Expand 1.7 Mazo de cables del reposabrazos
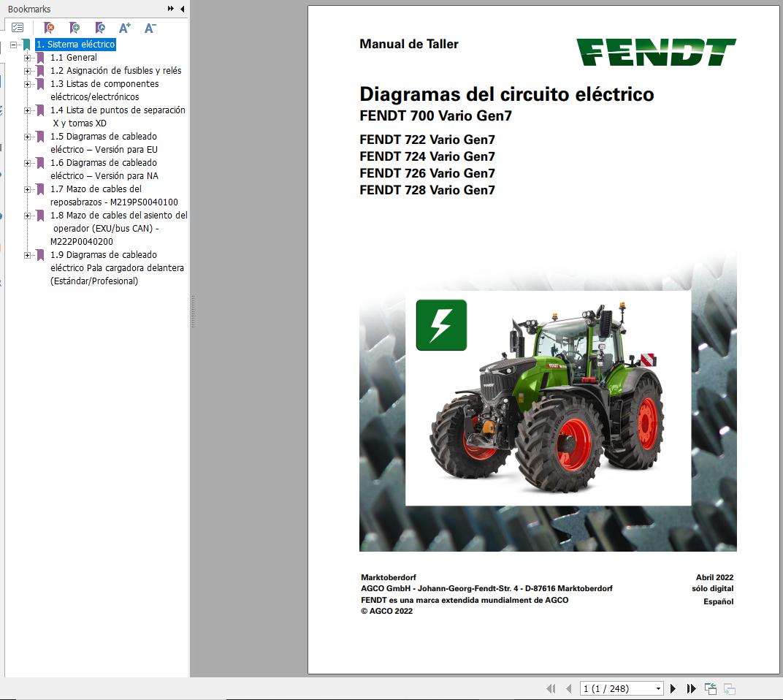Viewport: 783px width, 700px height. coord(28,189)
